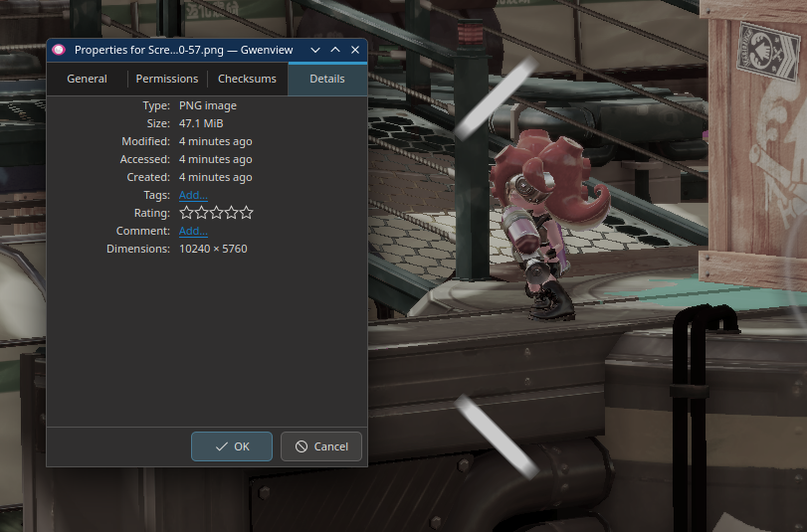
Task: Click the 47.1 MiB size value
Action: [x=201, y=123]
